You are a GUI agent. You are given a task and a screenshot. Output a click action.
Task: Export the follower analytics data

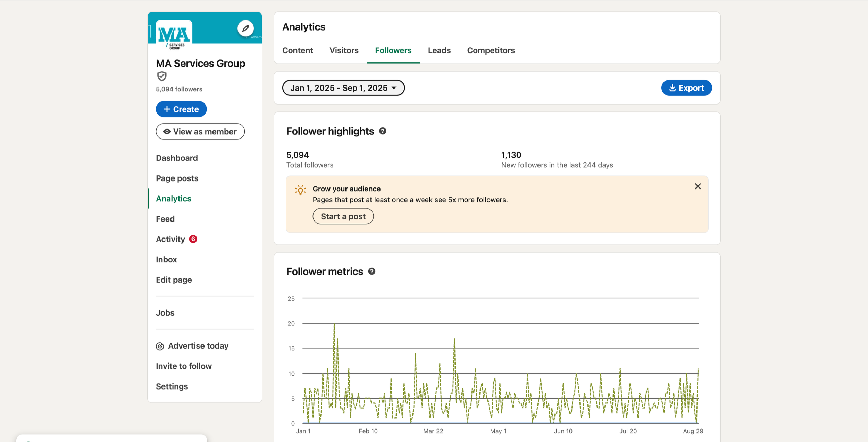coord(686,88)
